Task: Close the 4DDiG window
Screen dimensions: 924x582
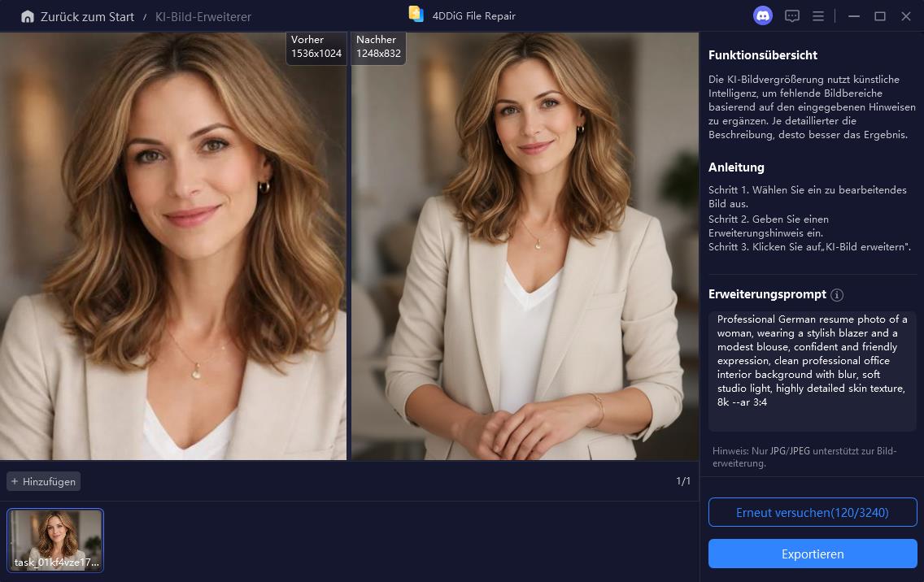Action: 906,16
